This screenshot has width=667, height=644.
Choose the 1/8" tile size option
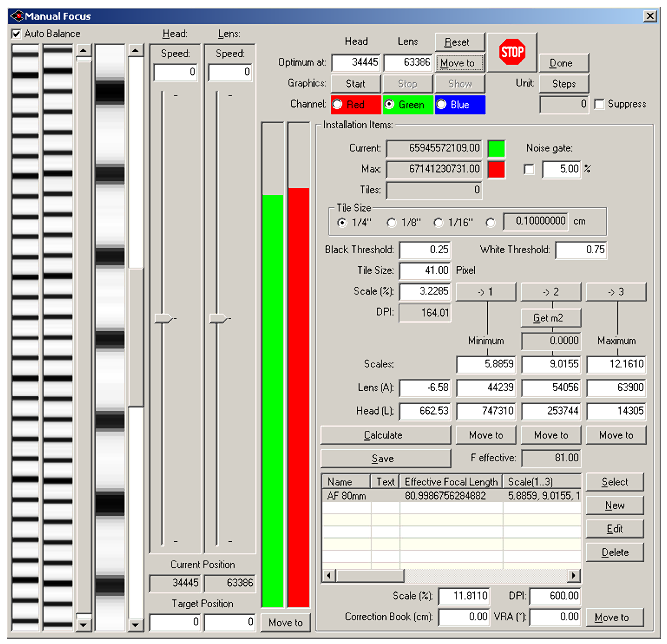pos(391,223)
